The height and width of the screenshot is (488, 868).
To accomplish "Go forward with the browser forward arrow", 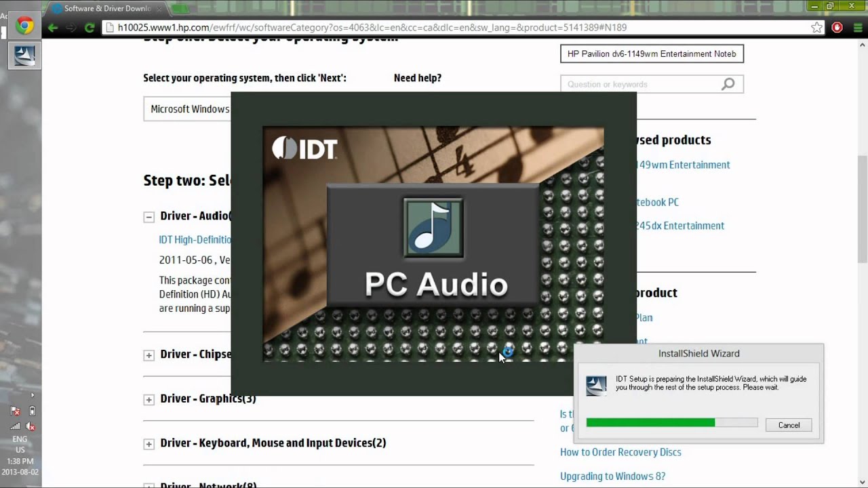I will click(71, 28).
